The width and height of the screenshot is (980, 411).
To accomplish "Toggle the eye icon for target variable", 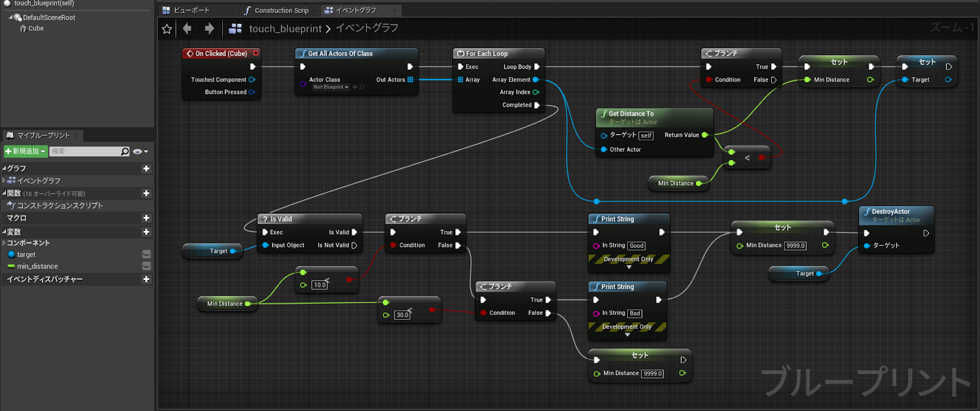I will (146, 254).
